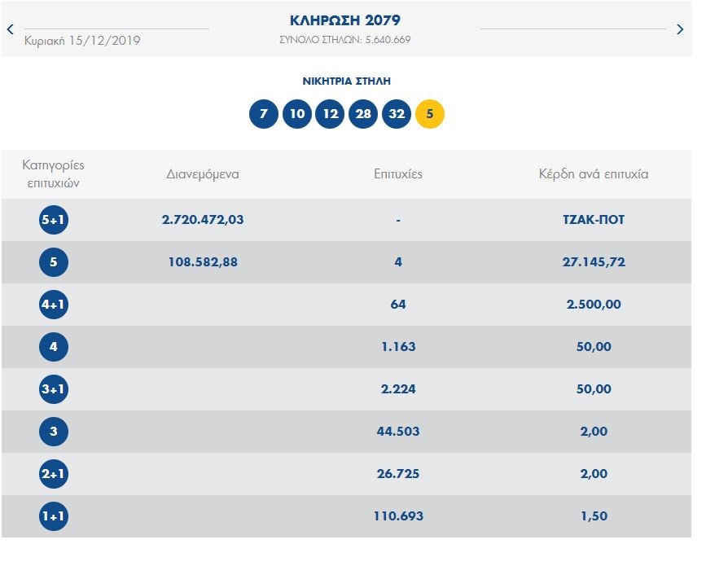Go to the previous draw with left arrow

coord(10,29)
